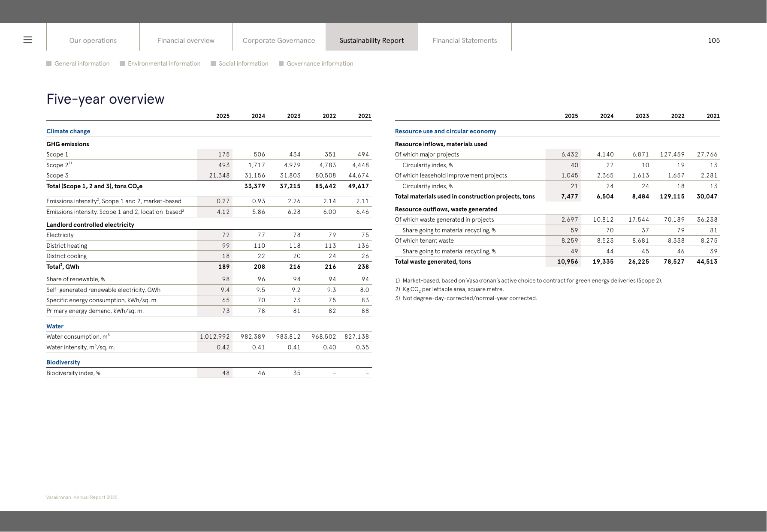Click the square marker before General information

tap(49, 63)
